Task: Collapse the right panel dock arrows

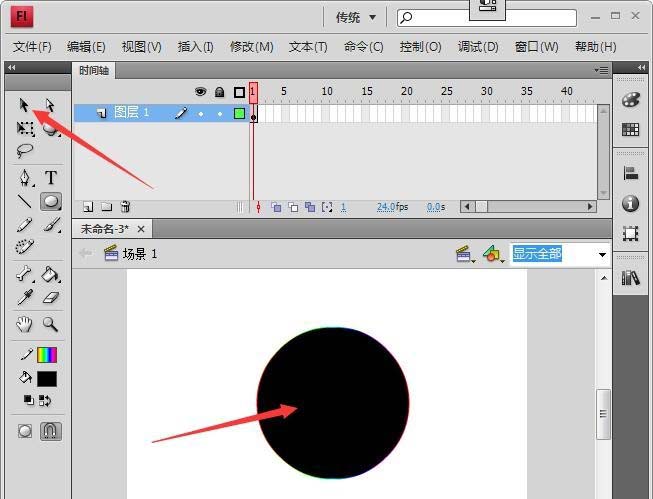Action: tap(641, 67)
